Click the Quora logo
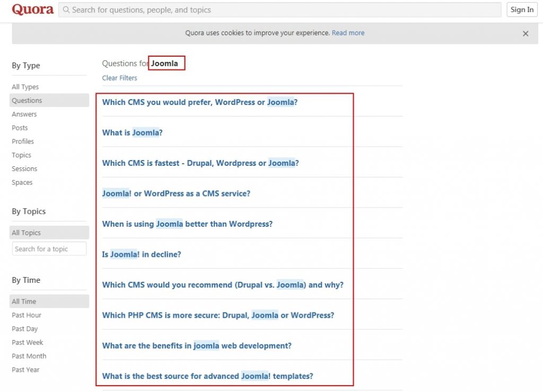The image size is (543, 392). [x=33, y=10]
